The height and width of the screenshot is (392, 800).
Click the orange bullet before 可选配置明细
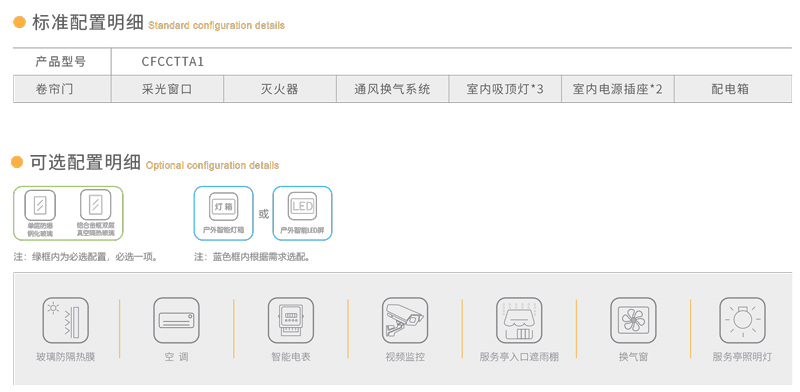tap(17, 162)
